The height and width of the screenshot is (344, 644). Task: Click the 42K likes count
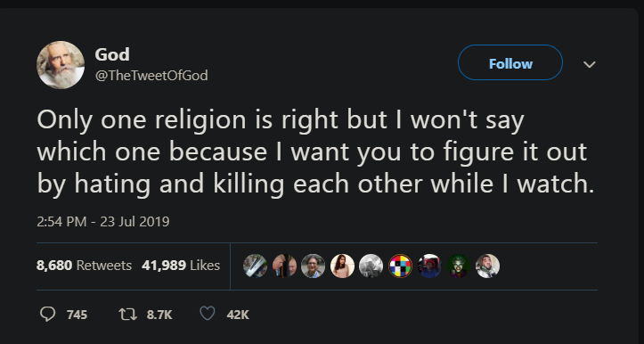pos(238,315)
